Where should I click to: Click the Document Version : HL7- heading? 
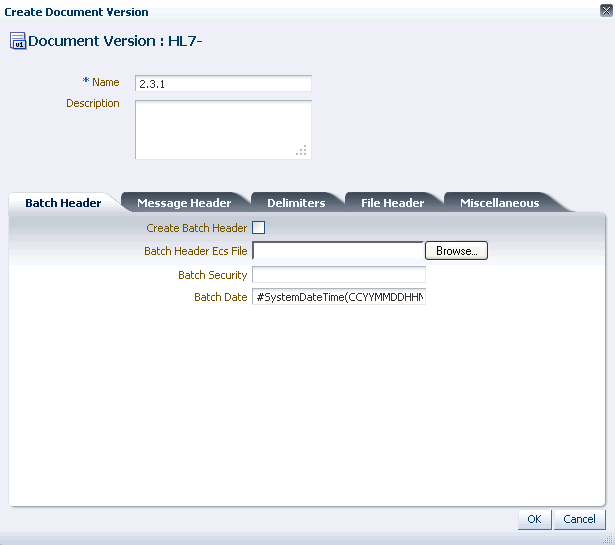point(115,41)
